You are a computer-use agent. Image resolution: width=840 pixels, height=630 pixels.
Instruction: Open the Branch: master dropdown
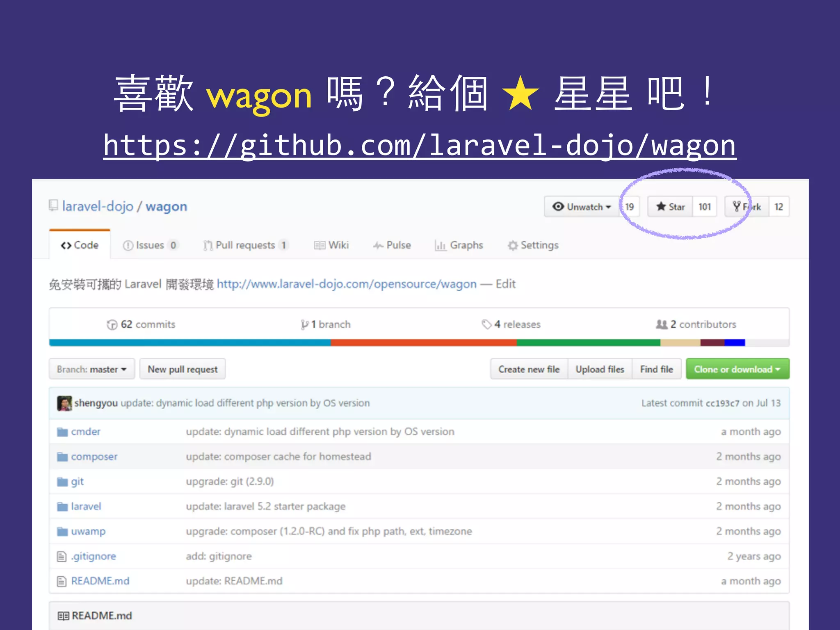point(92,369)
